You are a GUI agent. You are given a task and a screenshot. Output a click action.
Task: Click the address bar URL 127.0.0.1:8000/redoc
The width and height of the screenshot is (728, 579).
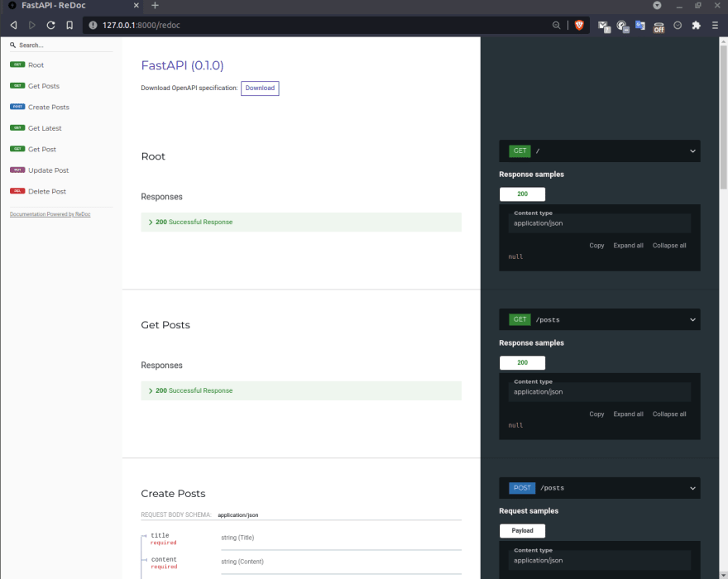click(x=141, y=25)
